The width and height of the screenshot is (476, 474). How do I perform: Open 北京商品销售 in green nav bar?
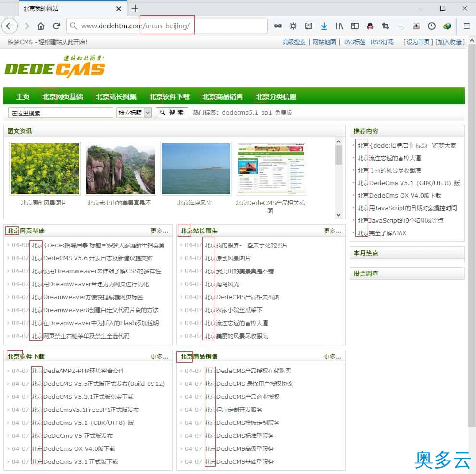223,97
